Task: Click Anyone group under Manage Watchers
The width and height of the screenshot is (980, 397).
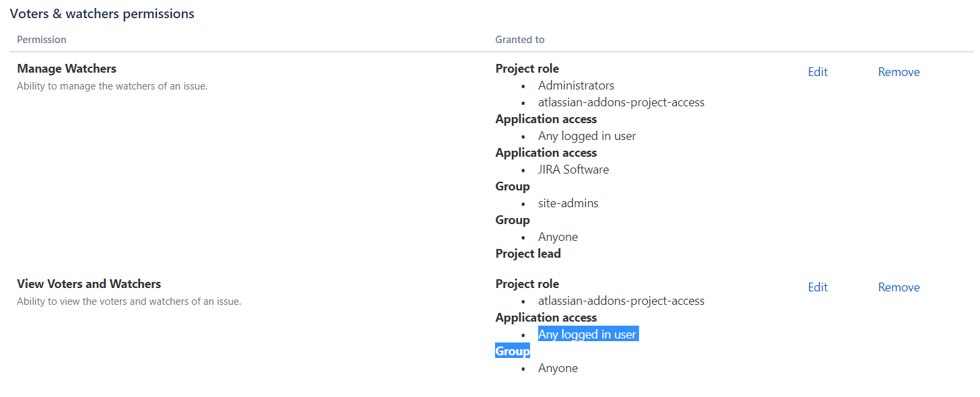Action: pos(558,237)
